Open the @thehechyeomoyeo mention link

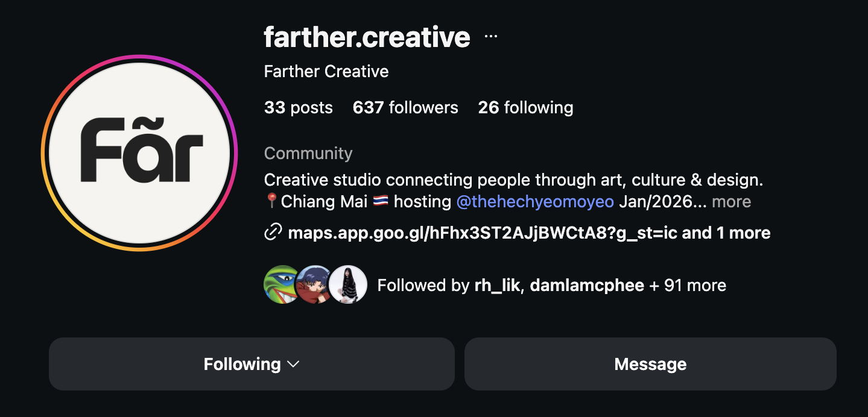pyautogui.click(x=535, y=201)
